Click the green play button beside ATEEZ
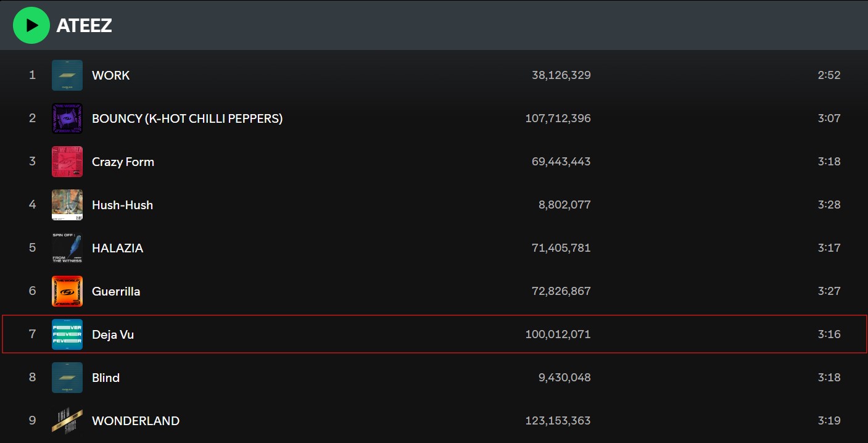The width and height of the screenshot is (868, 443). click(31, 25)
